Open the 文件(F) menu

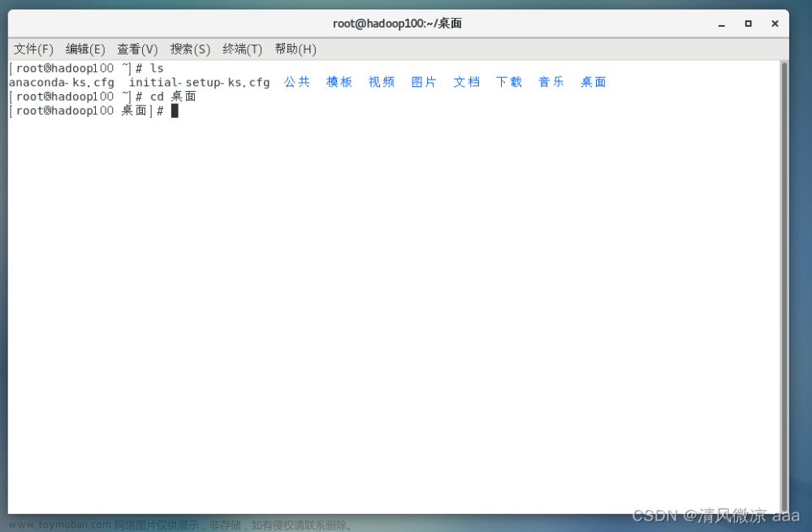[33, 50]
